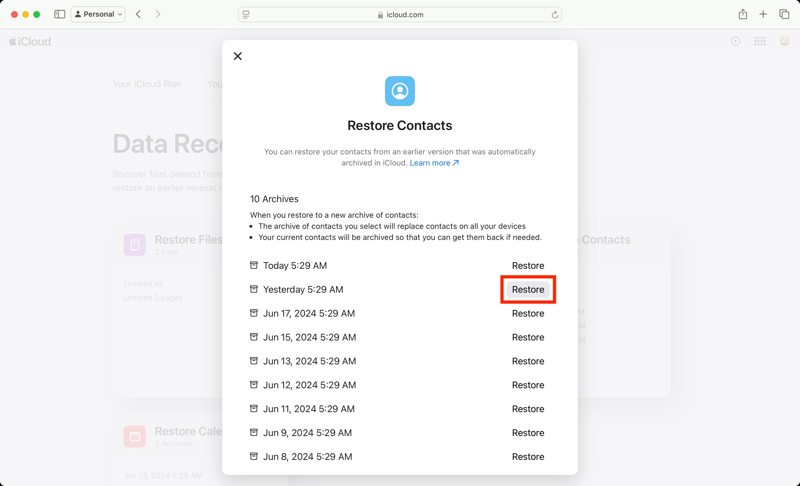Open the Personal profile dropdown
Viewport: 800px width, 486px height.
click(98, 14)
